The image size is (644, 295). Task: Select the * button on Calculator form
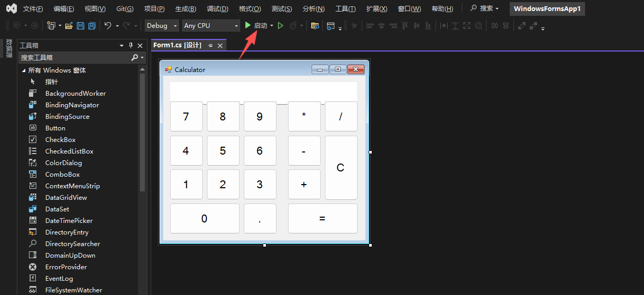(x=304, y=116)
